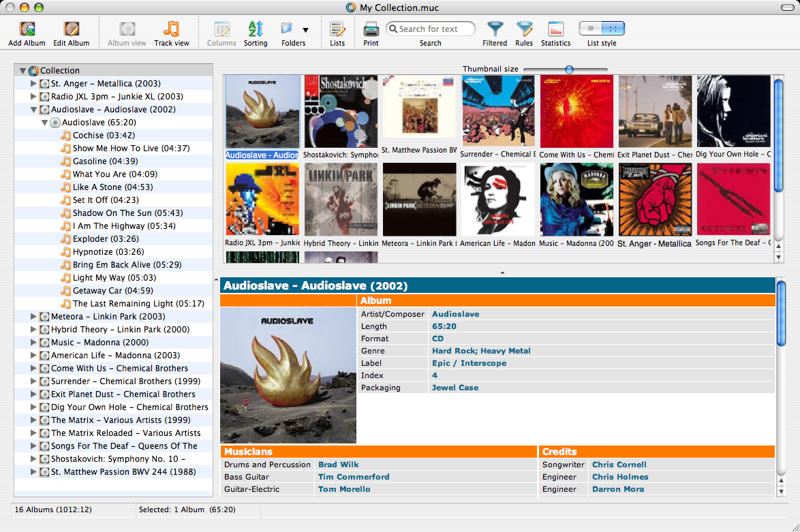Image resolution: width=800 pixels, height=532 pixels.
Task: Open the Audioslave artist link
Action: click(456, 314)
